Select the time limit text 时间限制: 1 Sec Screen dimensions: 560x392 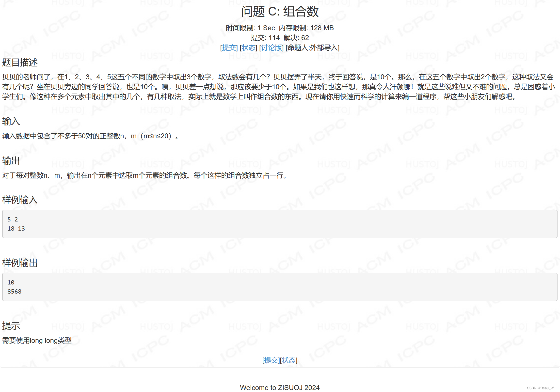250,28
